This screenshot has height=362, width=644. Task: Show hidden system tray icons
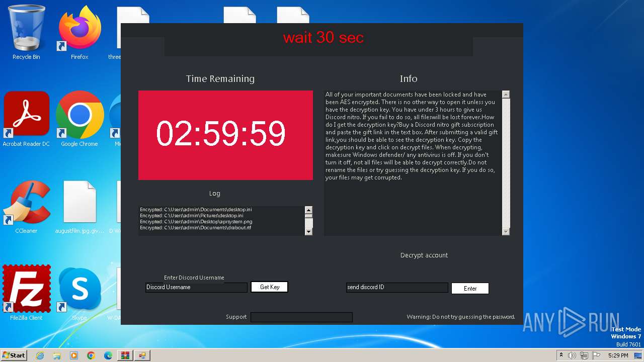(561, 355)
